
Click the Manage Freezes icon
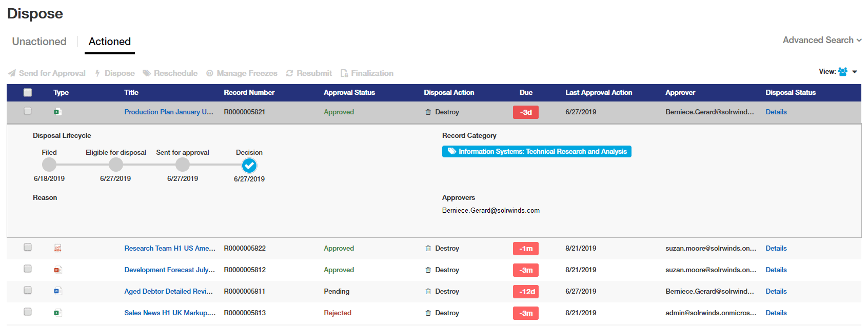pos(210,73)
